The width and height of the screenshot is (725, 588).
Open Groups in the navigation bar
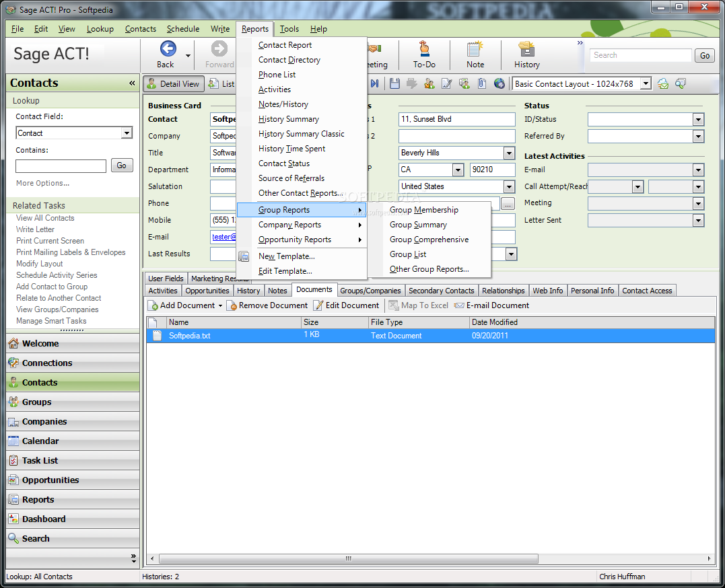click(x=73, y=402)
